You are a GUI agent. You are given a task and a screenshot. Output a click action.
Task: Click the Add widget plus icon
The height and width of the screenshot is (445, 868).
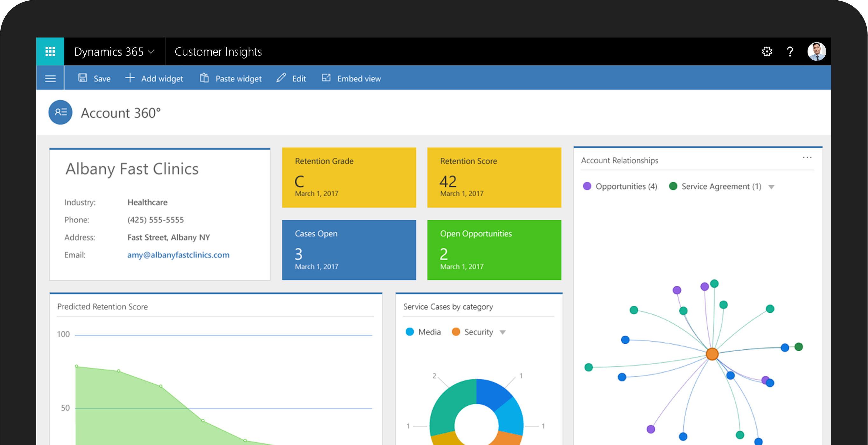point(130,78)
